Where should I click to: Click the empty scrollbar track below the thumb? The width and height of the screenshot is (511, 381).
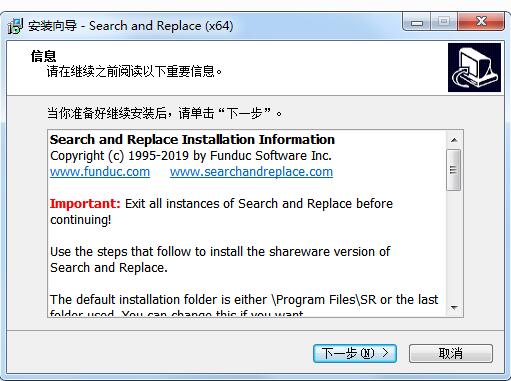pos(454,245)
